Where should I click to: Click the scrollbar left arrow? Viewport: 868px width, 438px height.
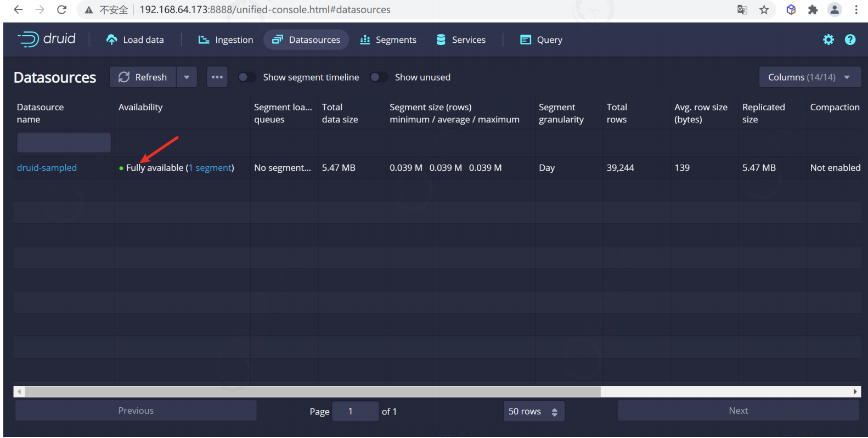pos(19,392)
